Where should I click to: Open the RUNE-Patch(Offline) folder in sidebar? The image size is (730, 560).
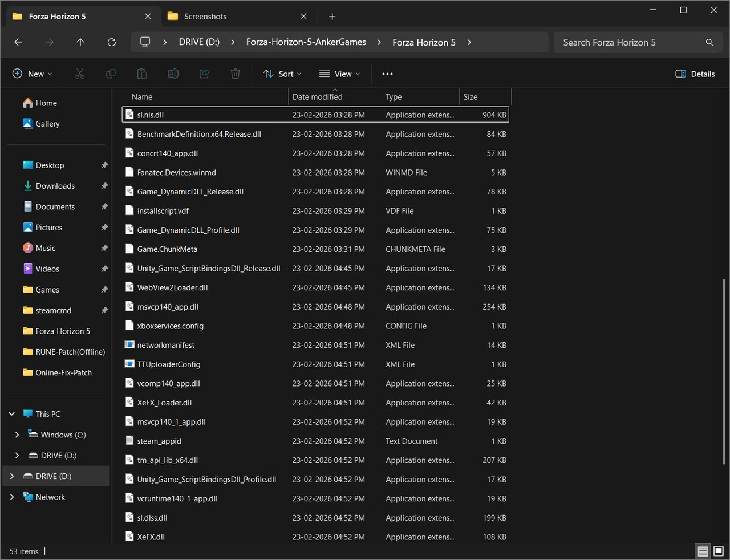[x=64, y=352]
